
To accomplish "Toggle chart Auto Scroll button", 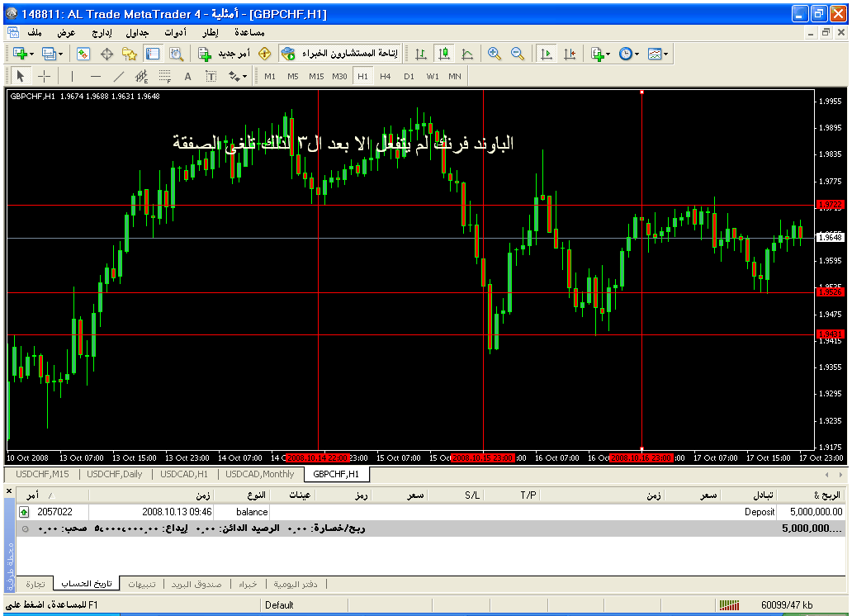I will (546, 54).
